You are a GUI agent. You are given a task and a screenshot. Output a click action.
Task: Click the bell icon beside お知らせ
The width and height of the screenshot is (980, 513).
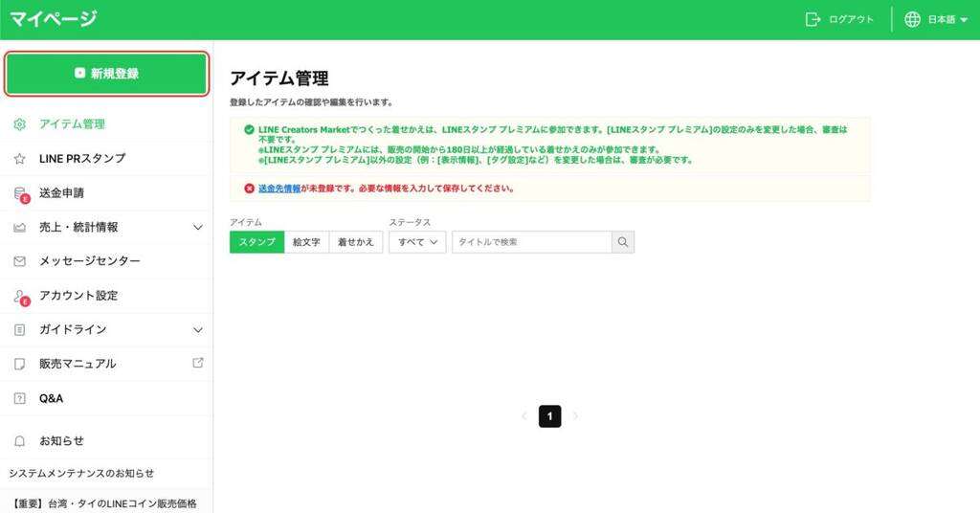pyautogui.click(x=19, y=441)
